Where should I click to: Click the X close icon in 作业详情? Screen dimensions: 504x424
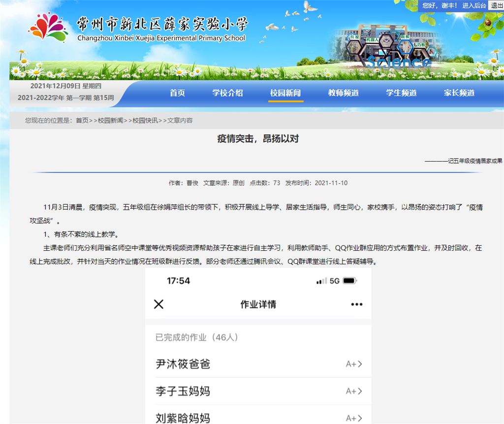click(x=158, y=304)
